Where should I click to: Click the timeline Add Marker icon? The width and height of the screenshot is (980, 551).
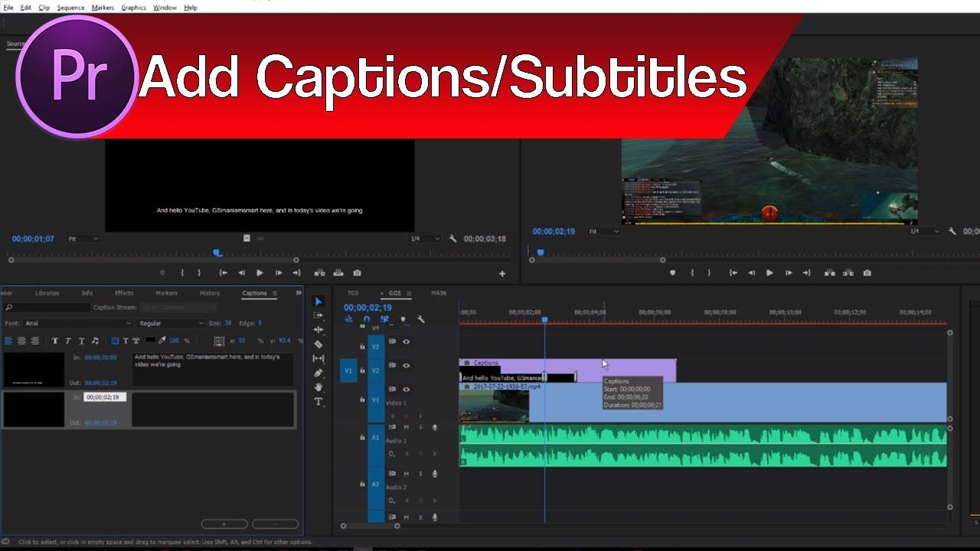click(403, 319)
